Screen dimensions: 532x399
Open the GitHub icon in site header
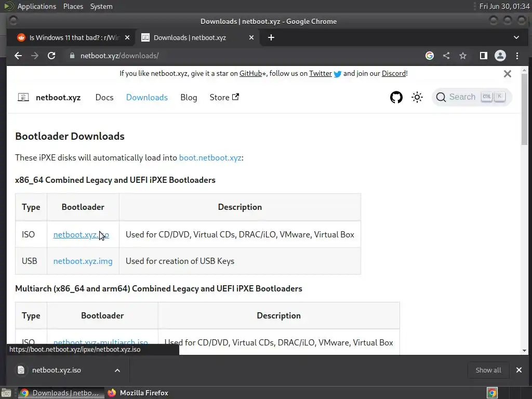tap(396, 97)
